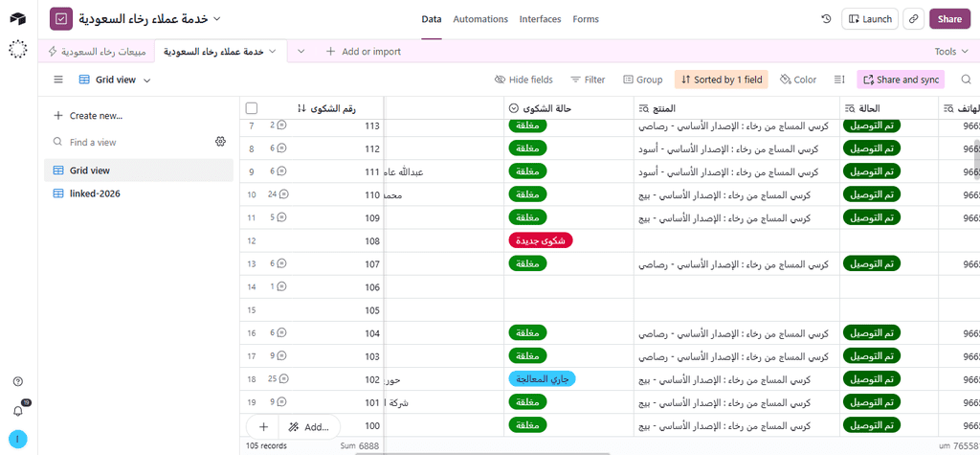Open comments bubble on record 107
Image resolution: width=980 pixels, height=455 pixels.
pyautogui.click(x=282, y=263)
